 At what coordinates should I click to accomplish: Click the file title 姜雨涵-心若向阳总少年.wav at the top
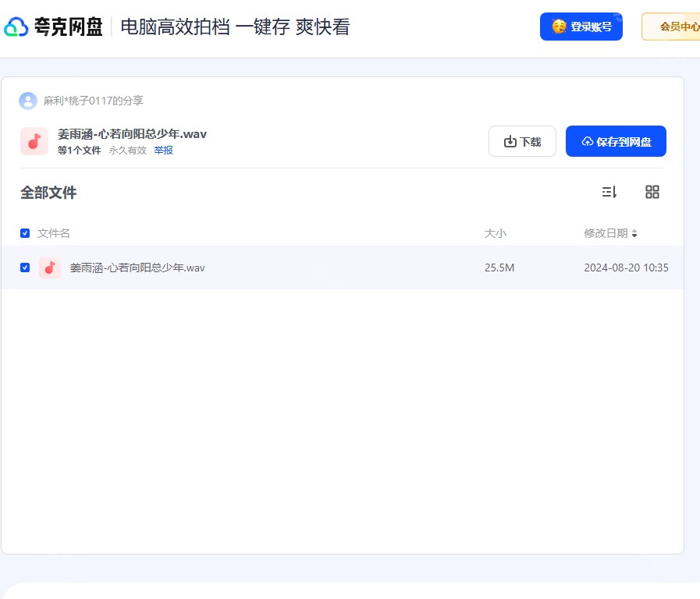coord(133,133)
